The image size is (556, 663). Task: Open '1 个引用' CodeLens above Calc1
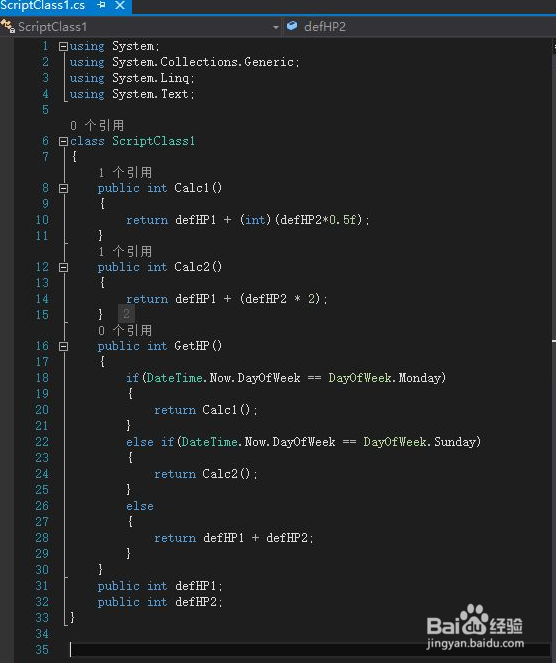pos(125,173)
